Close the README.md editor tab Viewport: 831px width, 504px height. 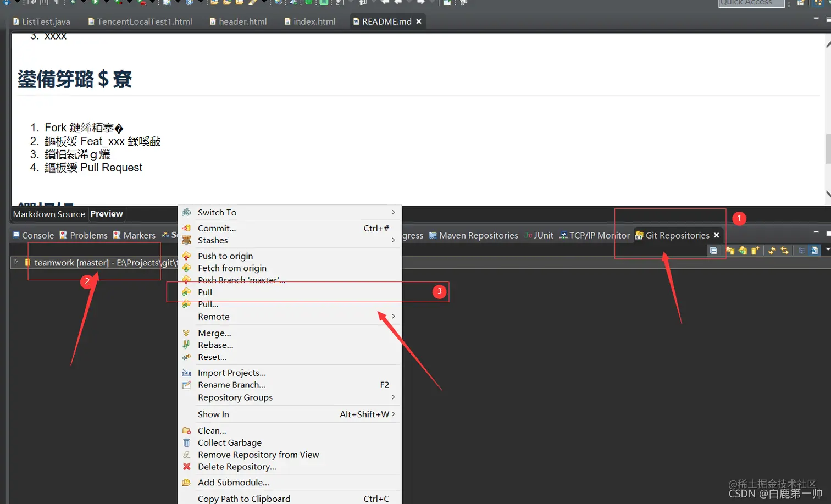point(419,21)
